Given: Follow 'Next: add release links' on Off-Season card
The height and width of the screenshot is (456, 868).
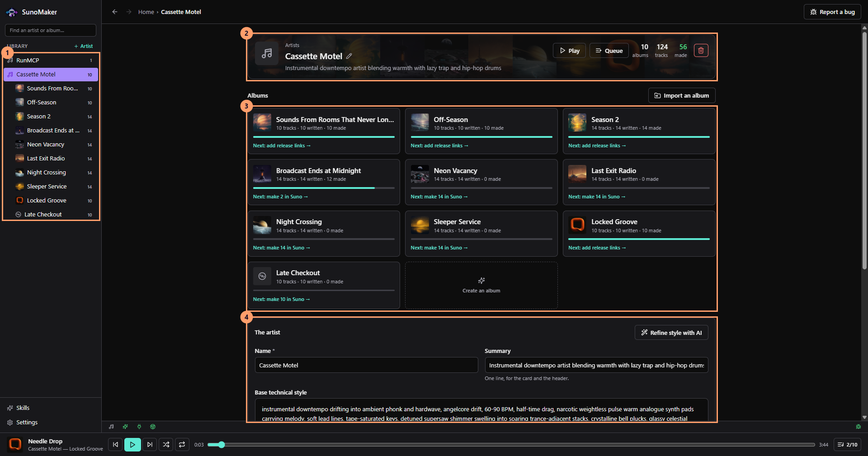Looking at the screenshot, I should pyautogui.click(x=439, y=146).
